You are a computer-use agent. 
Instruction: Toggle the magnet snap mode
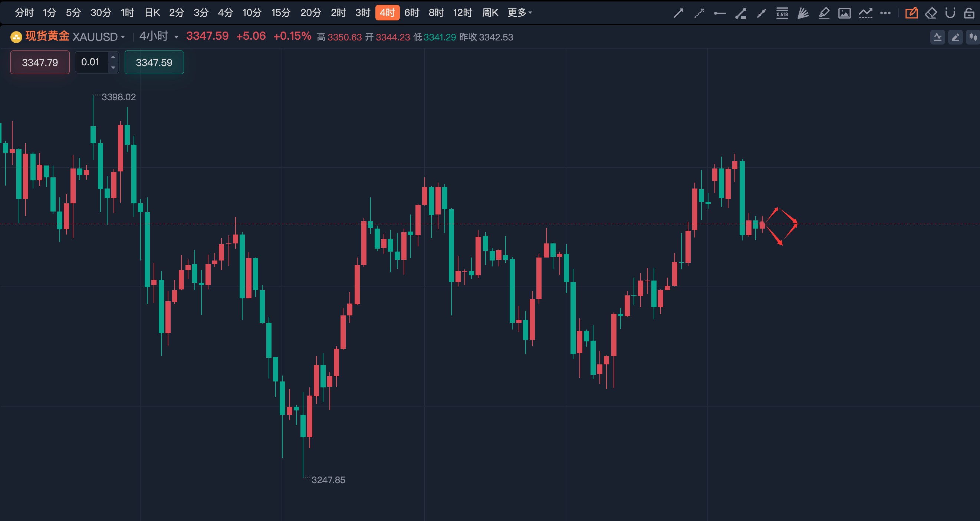pyautogui.click(x=950, y=13)
